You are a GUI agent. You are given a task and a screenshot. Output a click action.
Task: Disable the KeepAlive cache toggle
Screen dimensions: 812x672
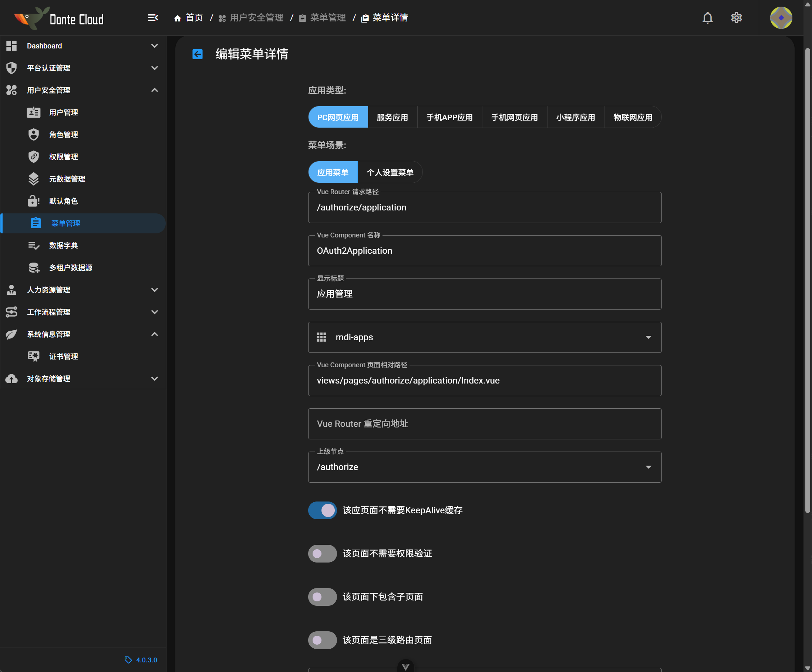pyautogui.click(x=322, y=510)
